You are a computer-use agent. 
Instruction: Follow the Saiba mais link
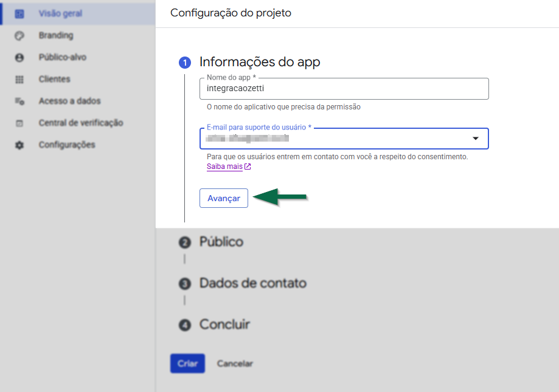(224, 167)
